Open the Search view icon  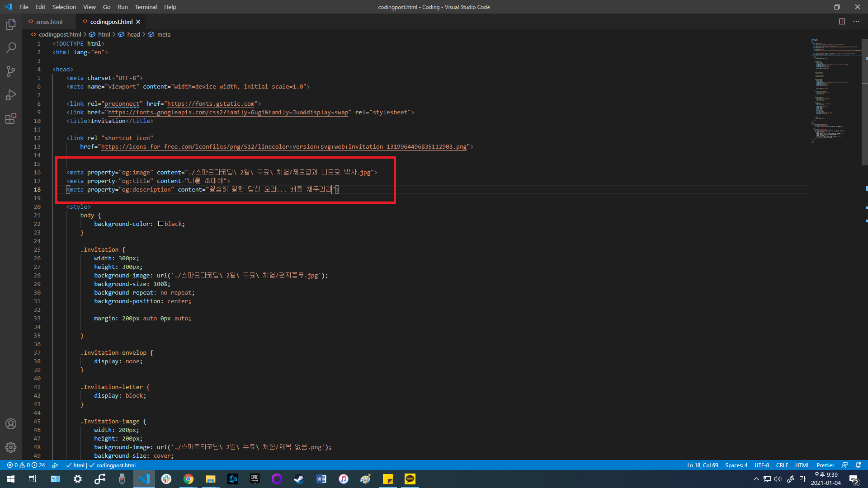[11, 48]
